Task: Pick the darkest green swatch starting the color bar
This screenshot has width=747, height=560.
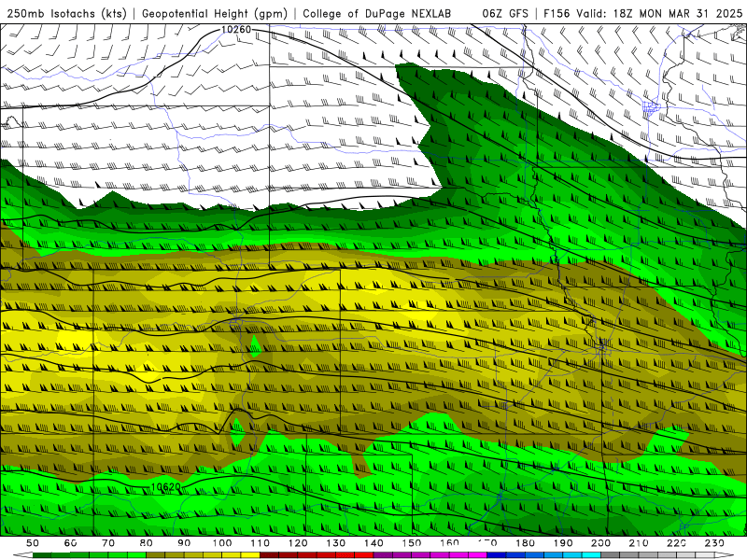Action: [42, 555]
